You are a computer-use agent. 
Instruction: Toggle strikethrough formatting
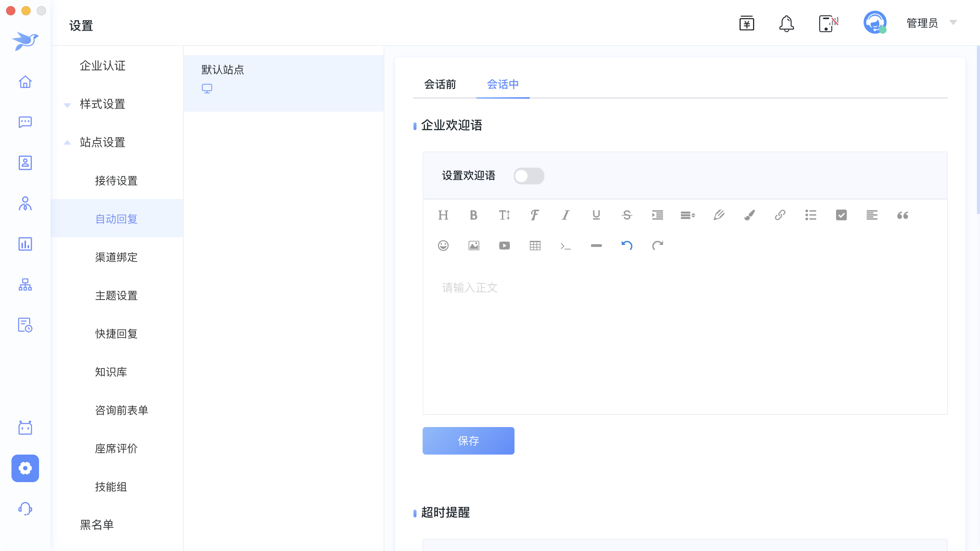[x=627, y=215]
